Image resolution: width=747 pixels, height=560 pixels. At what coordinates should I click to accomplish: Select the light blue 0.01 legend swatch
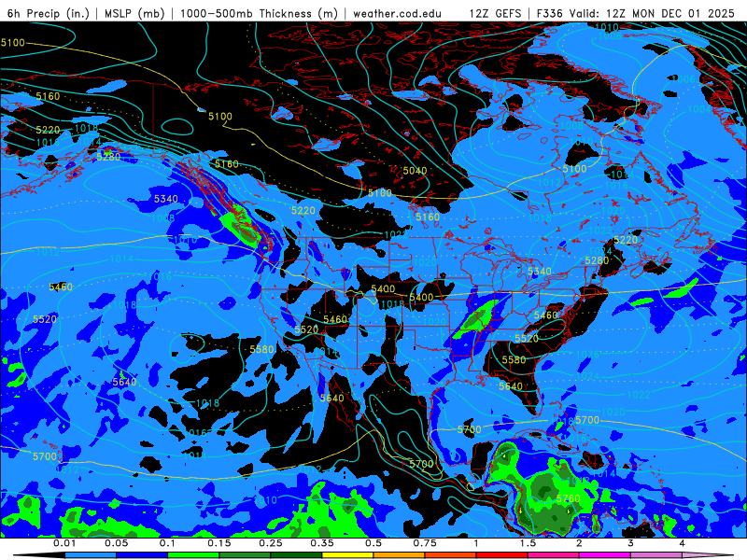point(91,555)
